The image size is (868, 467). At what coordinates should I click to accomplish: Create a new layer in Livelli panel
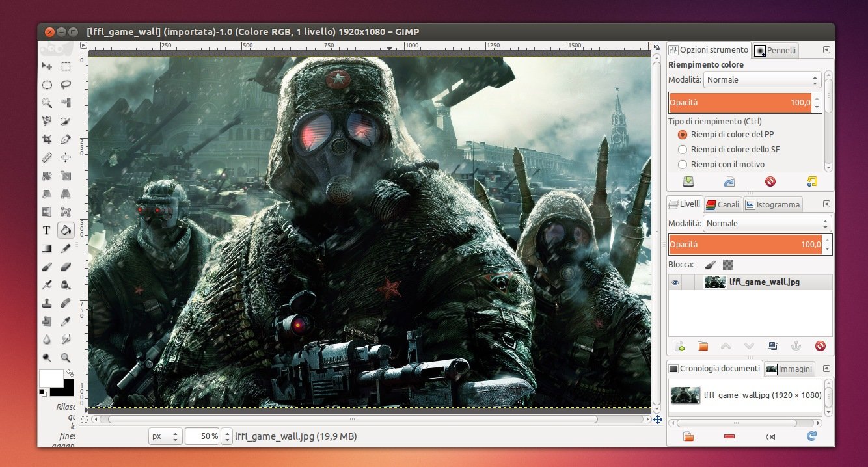point(680,346)
